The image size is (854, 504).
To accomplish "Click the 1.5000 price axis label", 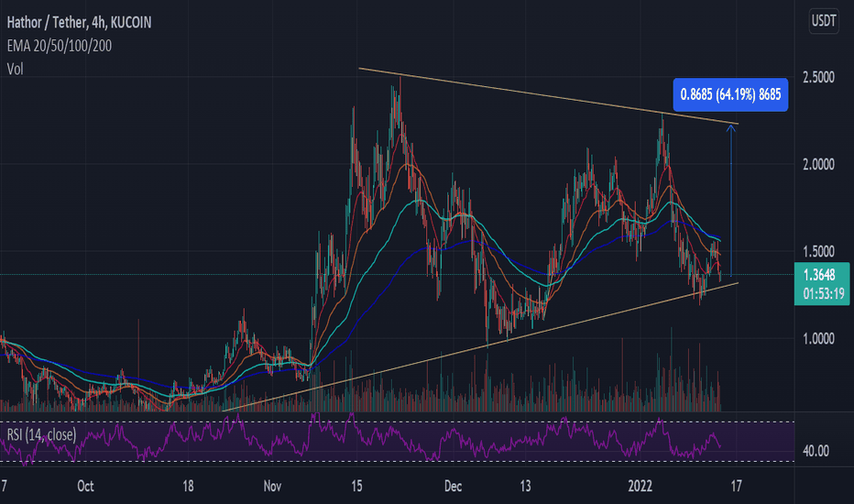I will (x=818, y=252).
